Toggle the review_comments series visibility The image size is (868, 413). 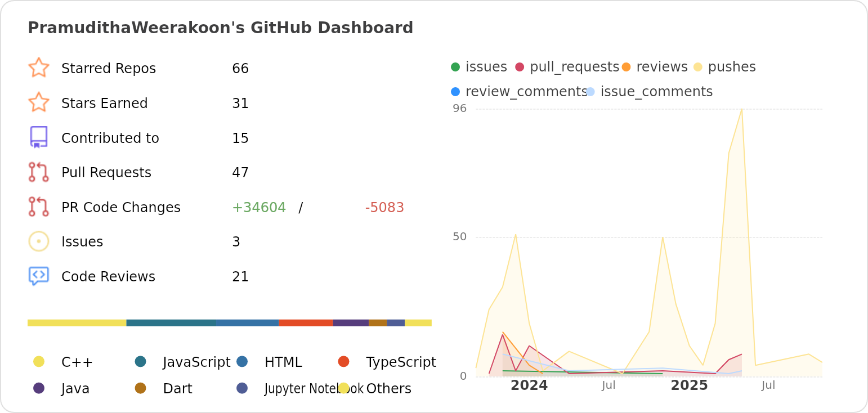point(456,91)
